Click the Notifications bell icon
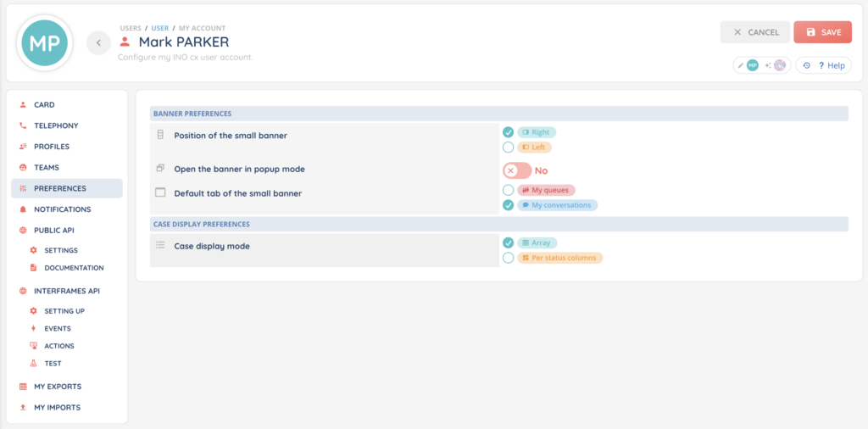 [23, 209]
